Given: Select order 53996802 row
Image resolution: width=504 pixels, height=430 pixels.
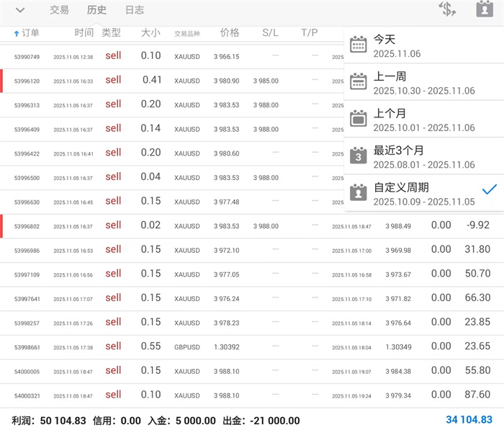Looking at the screenshot, I should (252, 226).
